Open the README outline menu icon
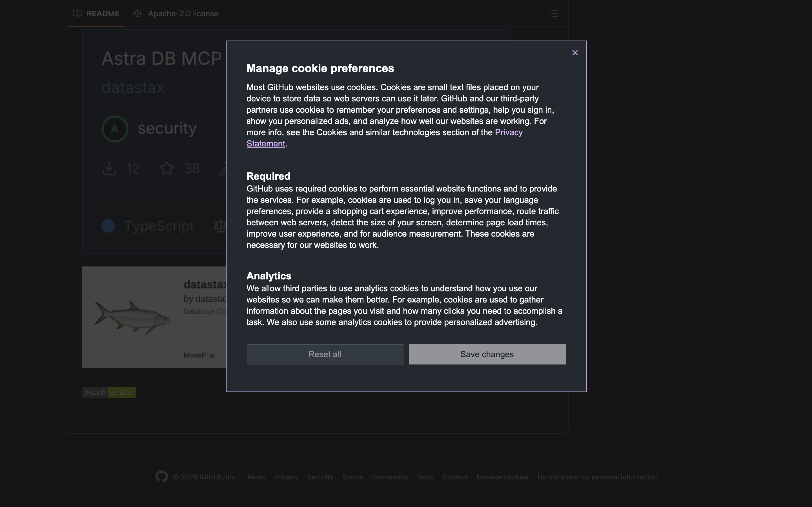812x507 pixels. click(x=554, y=14)
